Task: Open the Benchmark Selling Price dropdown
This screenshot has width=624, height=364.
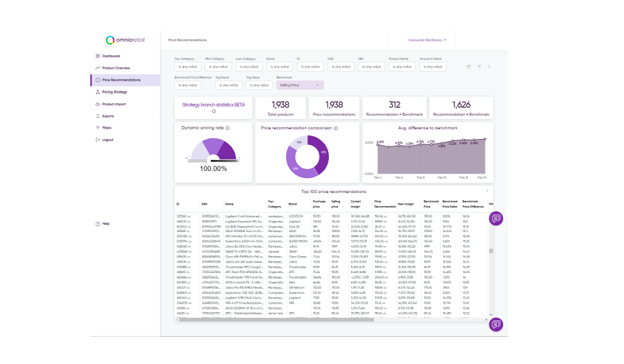Action: [300, 85]
